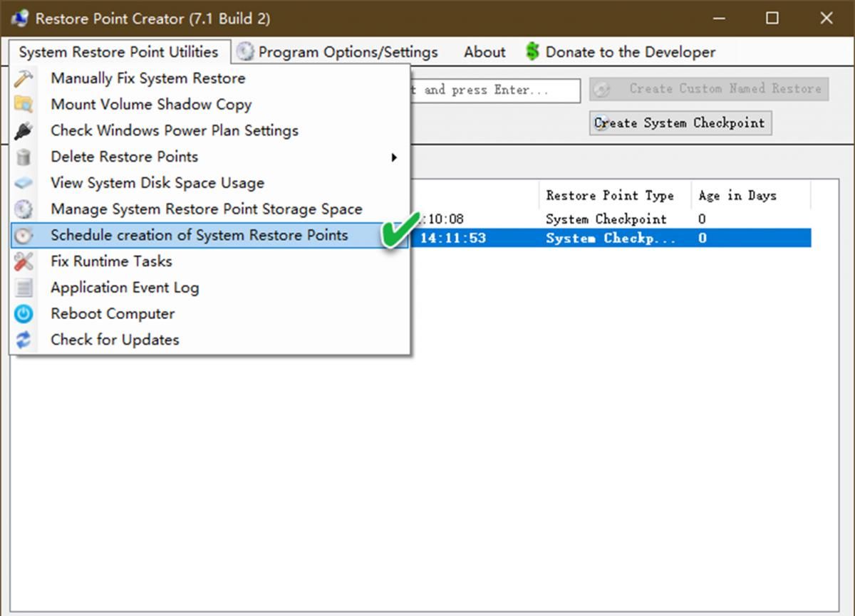Click the hammer icon for Manually Fix System Restore
The width and height of the screenshot is (855, 616).
click(24, 78)
